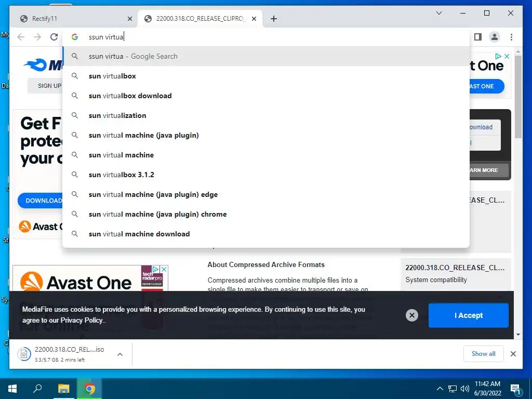Accept MediaFire cookies
Viewport: 532px width, 399px height.
(468, 315)
